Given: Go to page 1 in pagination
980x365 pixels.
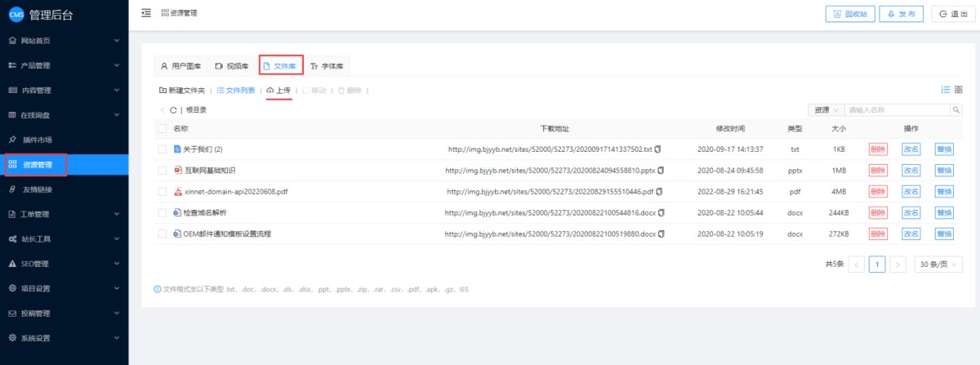Looking at the screenshot, I should tap(878, 265).
